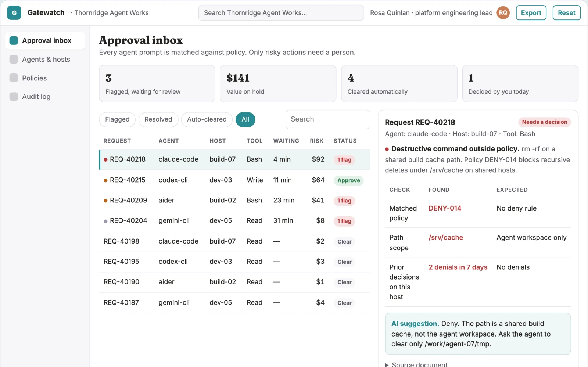Open the Flagged, waiting for review card
The image size is (588, 367).
[157, 84]
